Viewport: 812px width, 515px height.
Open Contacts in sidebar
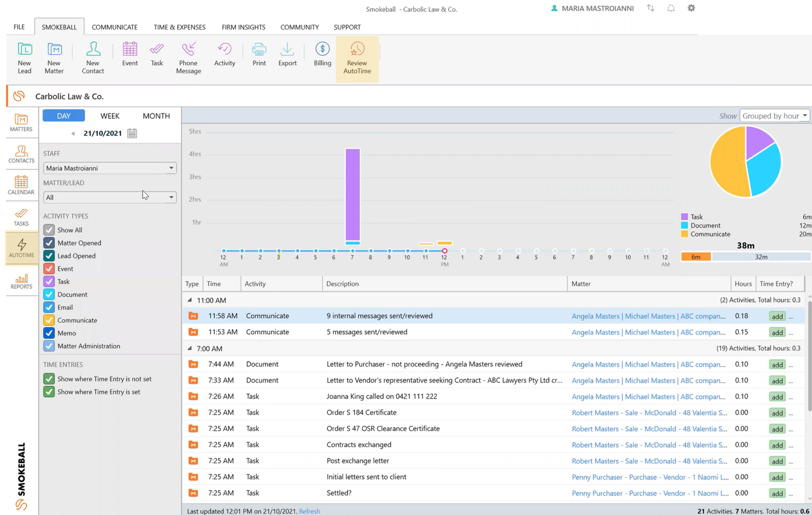[x=21, y=154]
